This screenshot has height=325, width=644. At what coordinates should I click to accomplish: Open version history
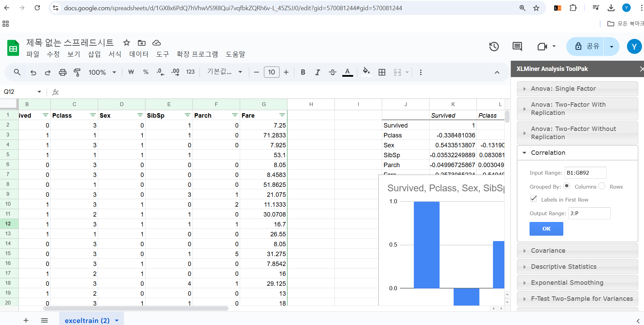(494, 46)
